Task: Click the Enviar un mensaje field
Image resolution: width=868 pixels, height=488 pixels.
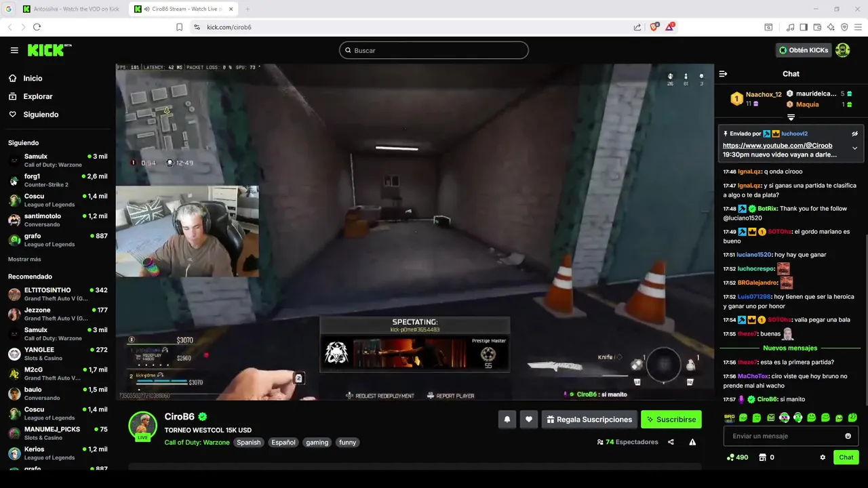Action: point(791,436)
